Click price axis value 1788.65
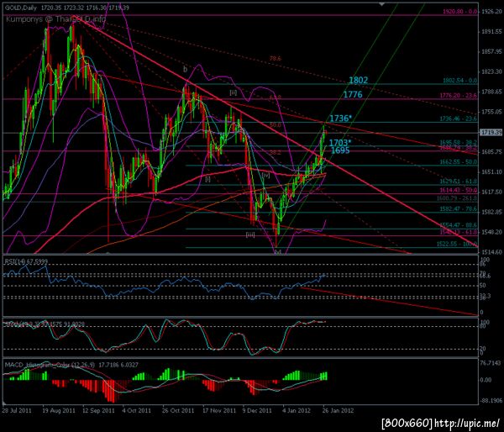 (491, 92)
